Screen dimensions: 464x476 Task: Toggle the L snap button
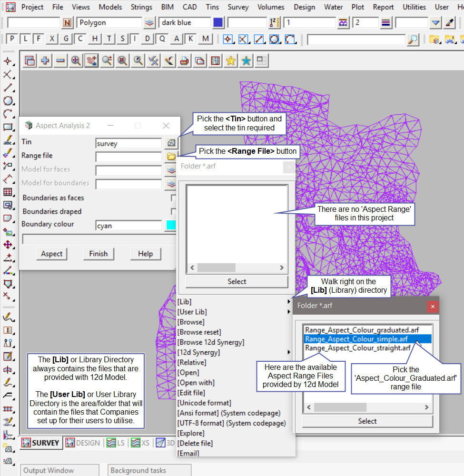26,39
